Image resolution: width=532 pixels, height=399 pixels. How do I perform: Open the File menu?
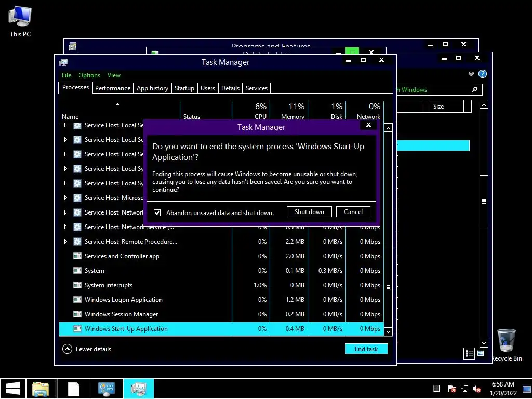[66, 75]
